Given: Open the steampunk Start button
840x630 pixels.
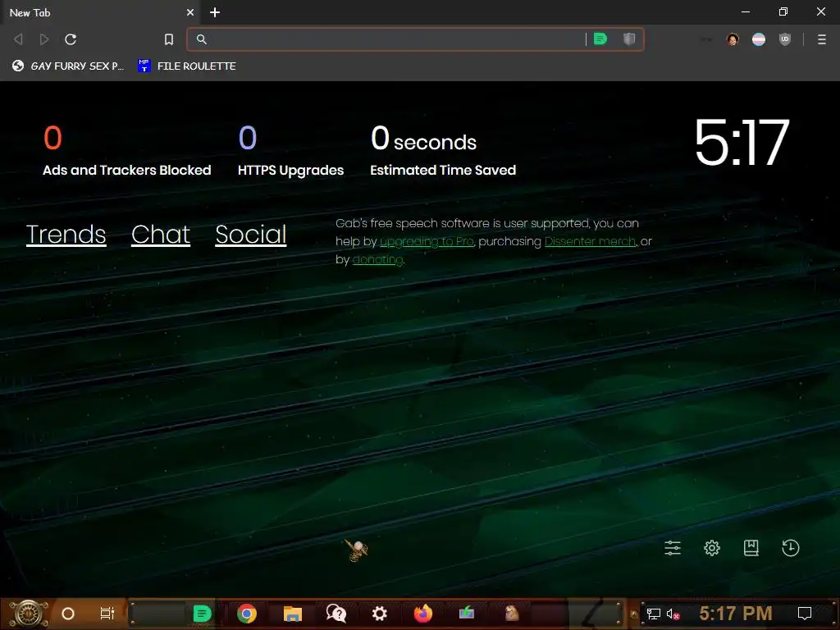Looking at the screenshot, I should pos(29,614).
